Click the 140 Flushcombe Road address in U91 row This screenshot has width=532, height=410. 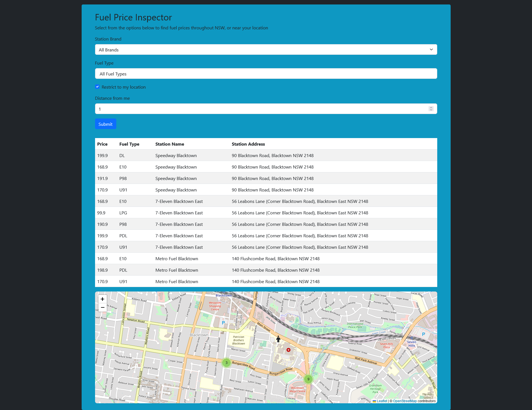pyautogui.click(x=276, y=282)
